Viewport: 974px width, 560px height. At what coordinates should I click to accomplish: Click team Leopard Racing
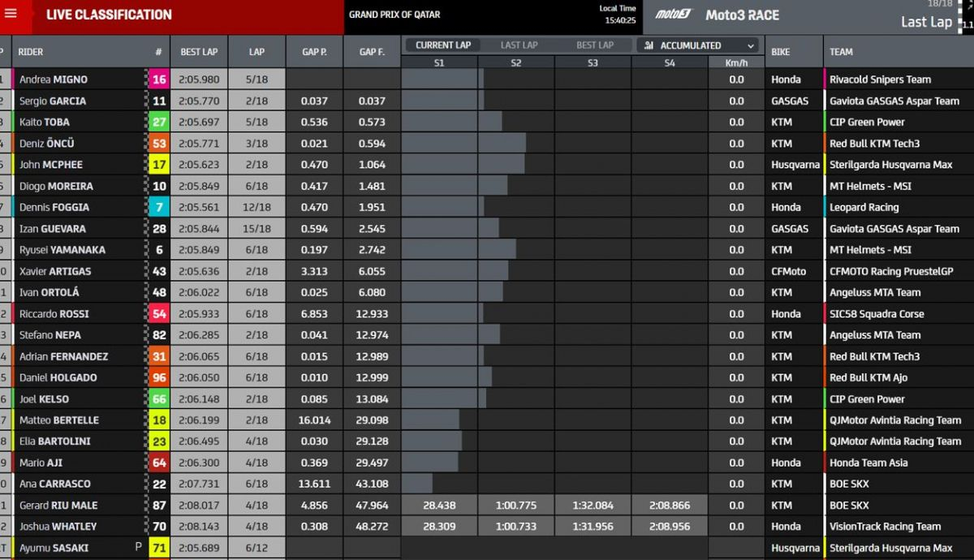tap(864, 207)
